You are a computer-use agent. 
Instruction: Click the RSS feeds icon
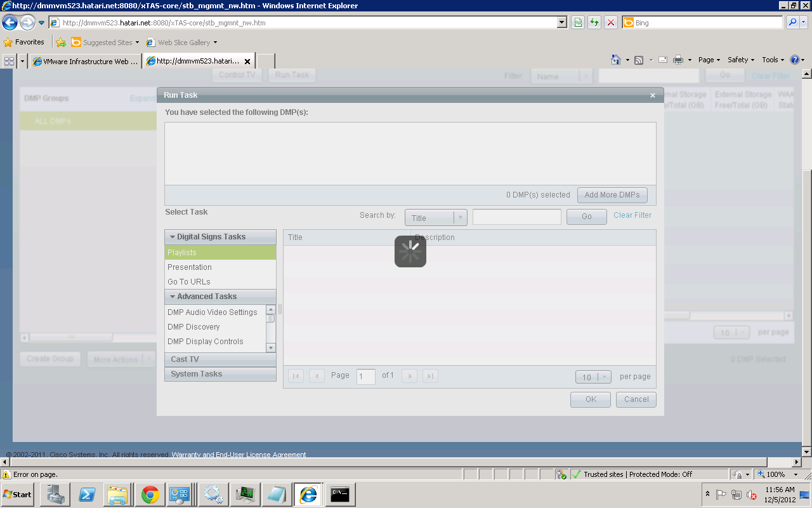click(x=639, y=60)
